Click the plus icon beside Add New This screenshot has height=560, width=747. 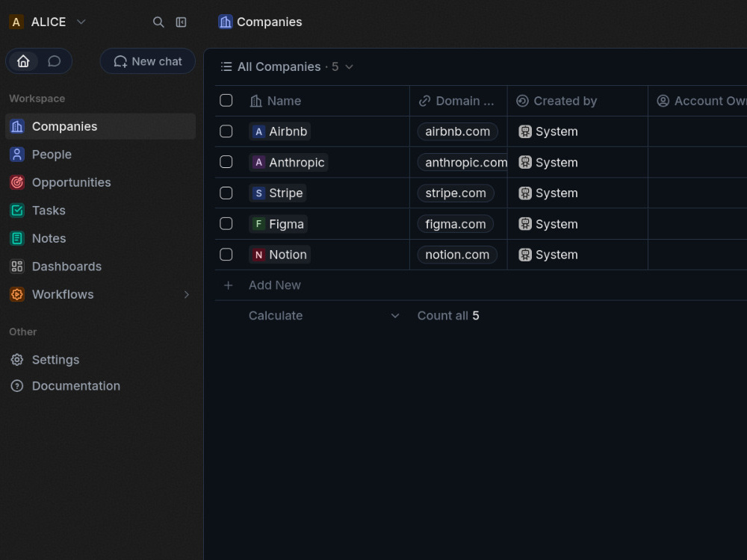point(228,285)
